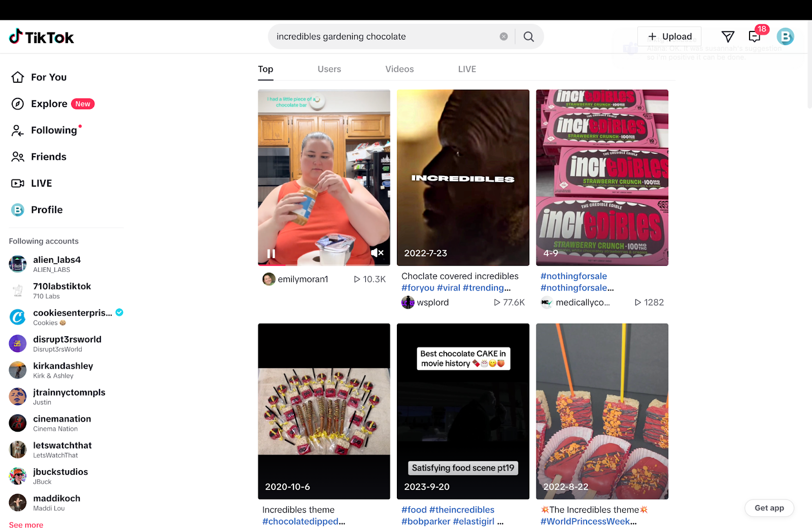This screenshot has width=812, height=528.
Task: Open jbuckstudios account
Action: coord(66,476)
